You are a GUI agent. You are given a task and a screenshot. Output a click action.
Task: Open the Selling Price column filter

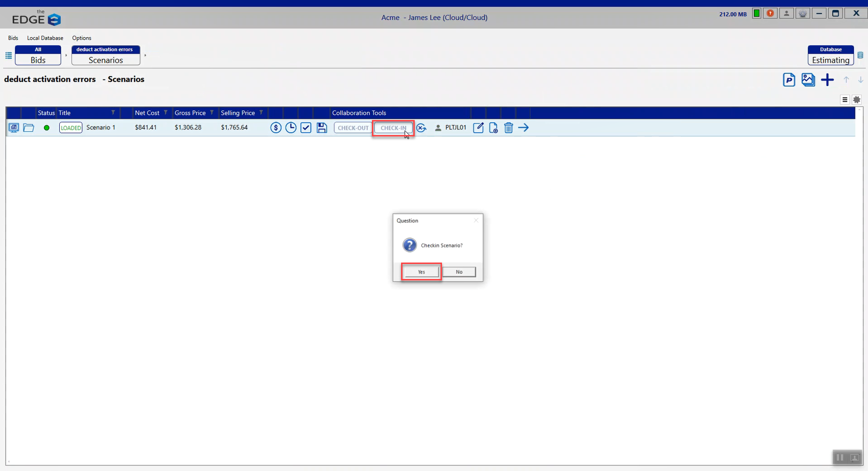(261, 113)
